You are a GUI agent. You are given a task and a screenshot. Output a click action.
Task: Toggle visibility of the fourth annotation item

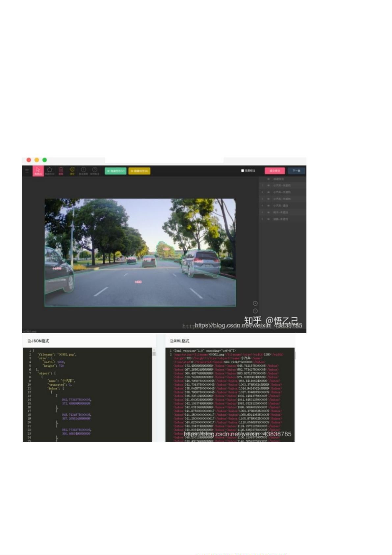(x=269, y=206)
